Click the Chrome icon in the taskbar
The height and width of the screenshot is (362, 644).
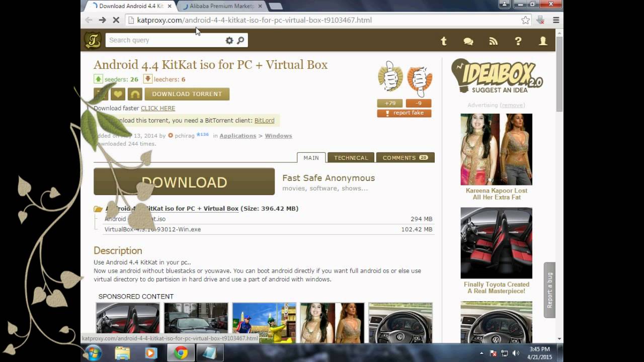pos(181,353)
